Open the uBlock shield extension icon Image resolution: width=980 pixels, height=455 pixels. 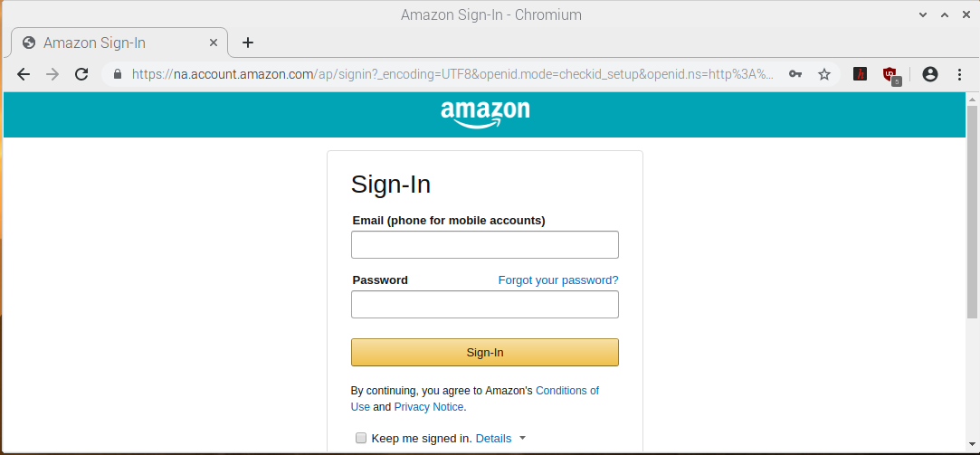coord(890,76)
